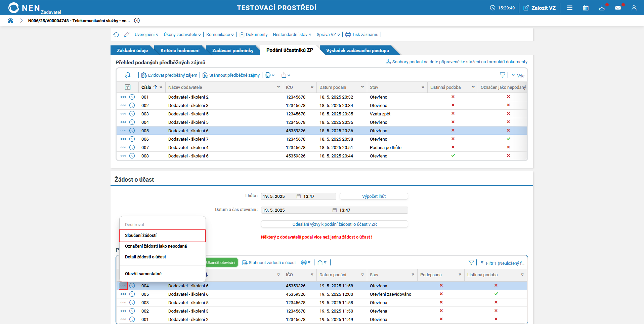
Task: Open Stav column filter arrow in upper table
Action: click(423, 87)
